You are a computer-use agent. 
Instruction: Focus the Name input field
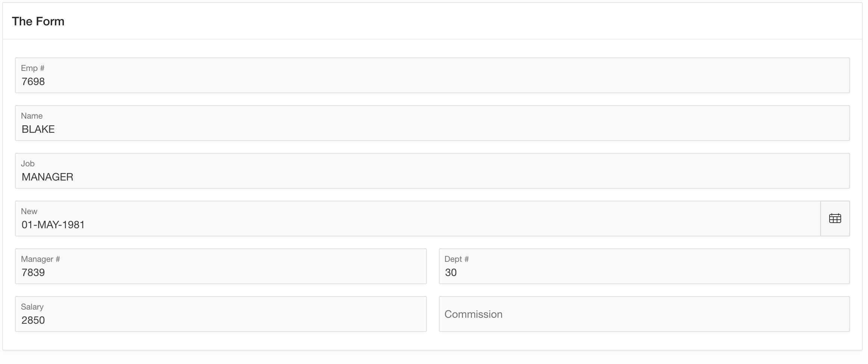click(x=432, y=129)
